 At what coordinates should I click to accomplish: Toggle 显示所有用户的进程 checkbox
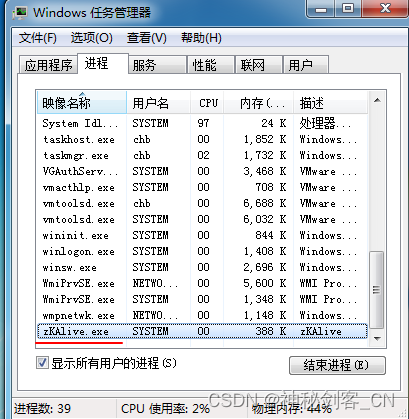tap(42, 363)
